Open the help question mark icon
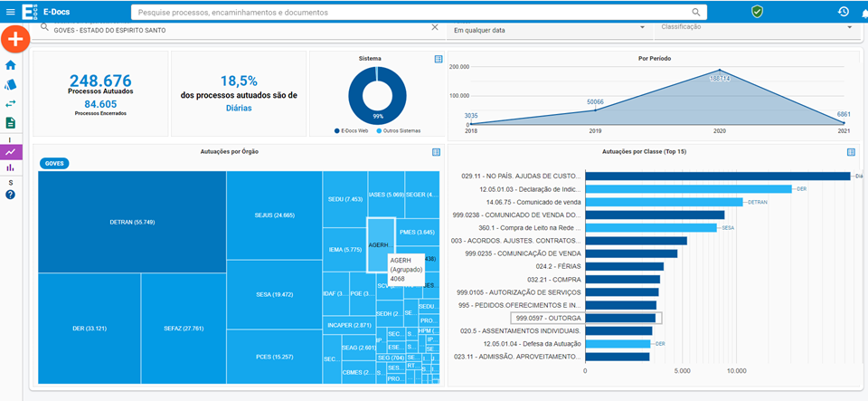Screen dimensions: 868x401 pos(11,195)
